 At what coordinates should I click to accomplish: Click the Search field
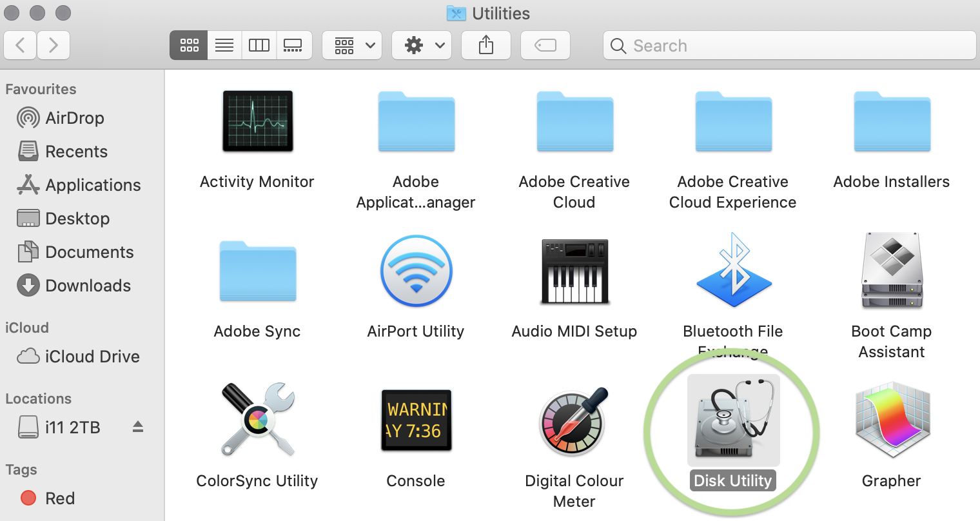(790, 45)
